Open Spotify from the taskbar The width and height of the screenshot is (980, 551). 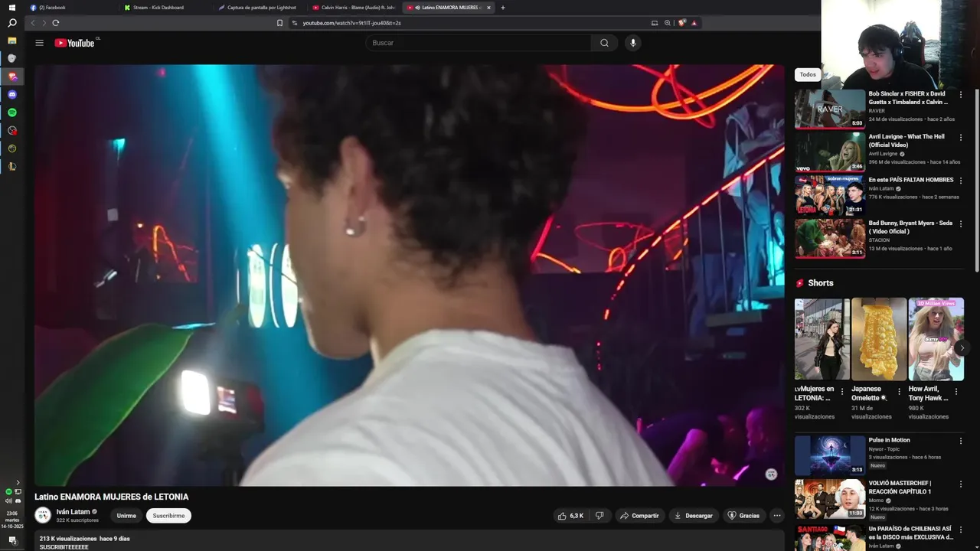tap(12, 112)
